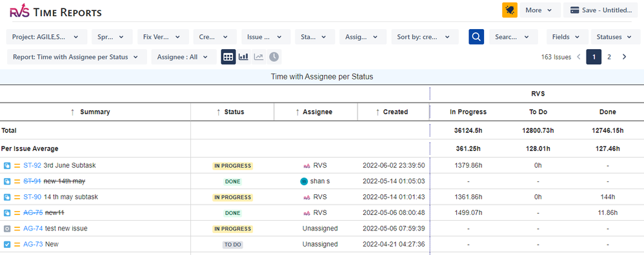Click the orange notification bell icon
Image resolution: width=644 pixels, height=255 pixels.
(x=510, y=10)
